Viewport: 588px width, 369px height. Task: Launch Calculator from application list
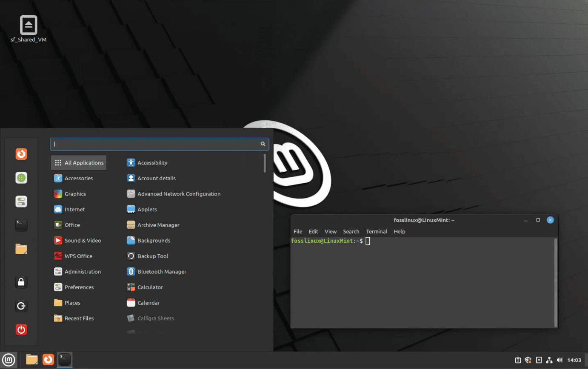(145, 287)
